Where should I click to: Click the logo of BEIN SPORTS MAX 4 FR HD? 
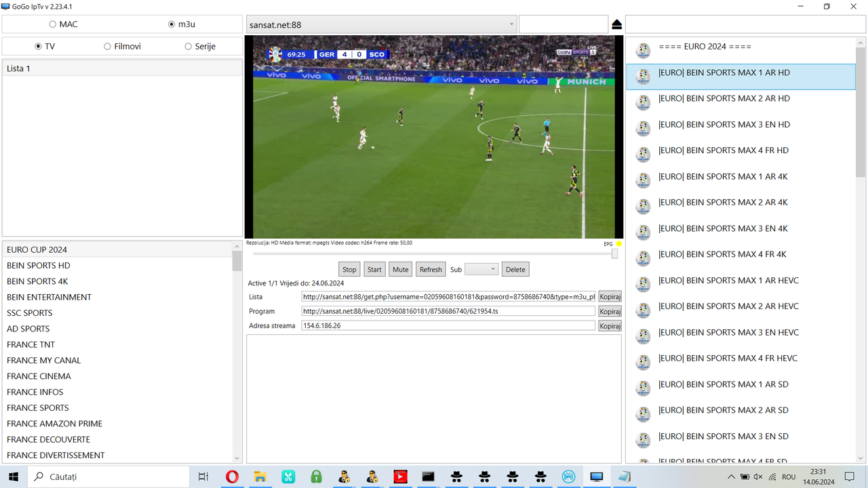point(643,155)
